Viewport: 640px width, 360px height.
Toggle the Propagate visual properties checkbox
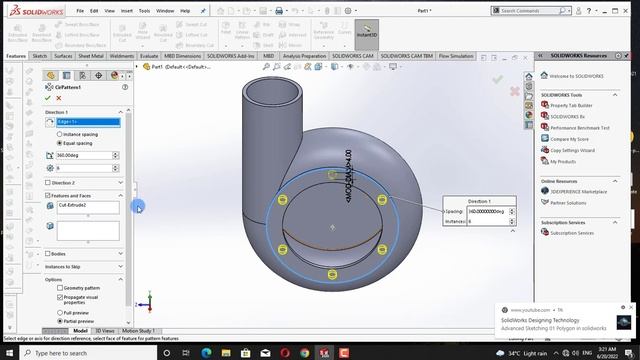pyautogui.click(x=60, y=298)
